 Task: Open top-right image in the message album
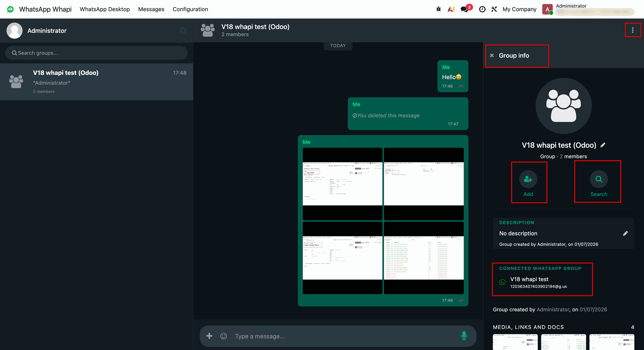point(424,184)
